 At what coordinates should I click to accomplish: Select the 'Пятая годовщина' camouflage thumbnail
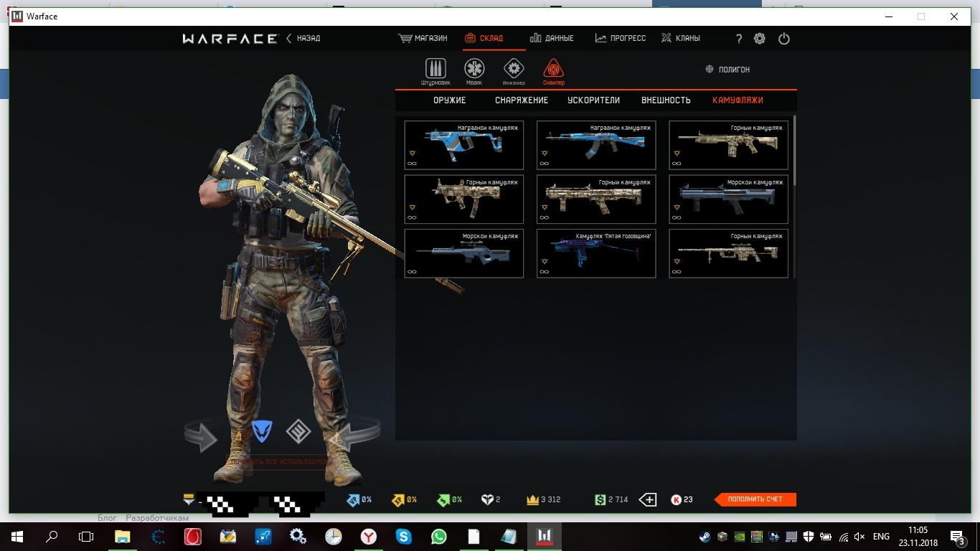coord(596,253)
